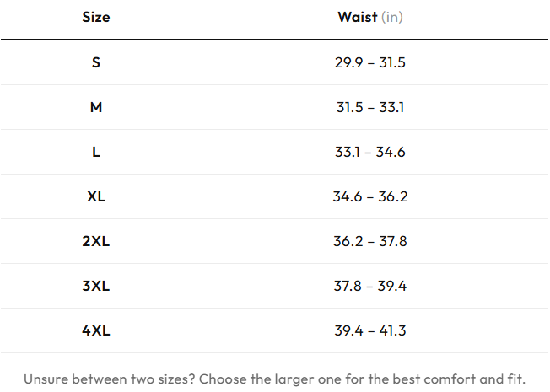Click the 29.9 – 31.5 waist value
Image resolution: width=550 pixels, height=392 pixels.
(370, 62)
